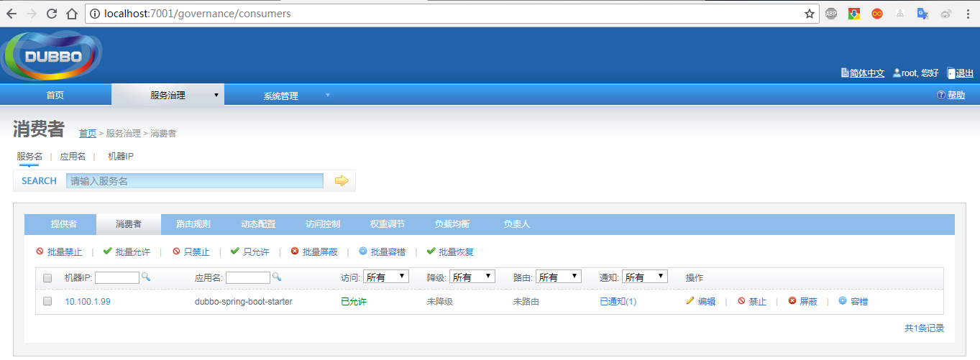980x360 pixels.
Task: Click the browser forward arrow
Action: (32, 14)
